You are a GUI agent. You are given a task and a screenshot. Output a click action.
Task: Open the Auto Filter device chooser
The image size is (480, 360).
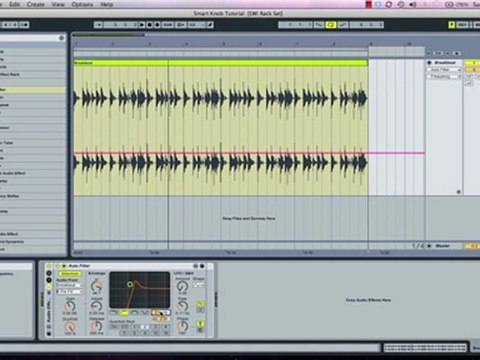(x=444, y=70)
